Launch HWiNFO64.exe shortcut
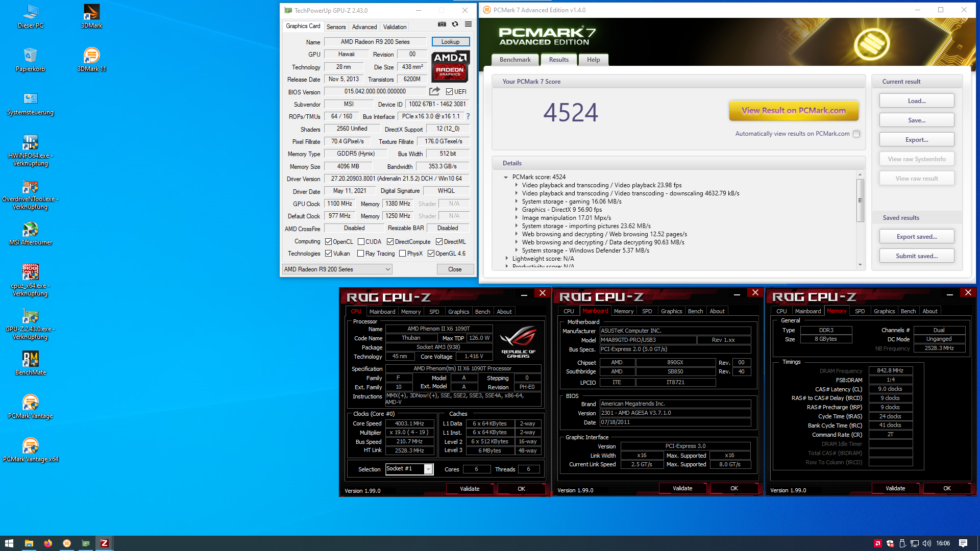Image resolution: width=980 pixels, height=551 pixels. tap(31, 150)
